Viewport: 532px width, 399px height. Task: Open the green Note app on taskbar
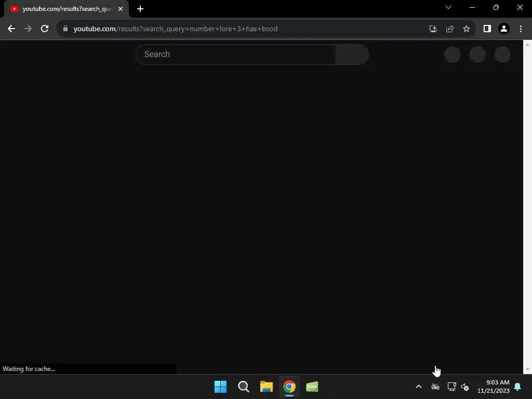312,387
